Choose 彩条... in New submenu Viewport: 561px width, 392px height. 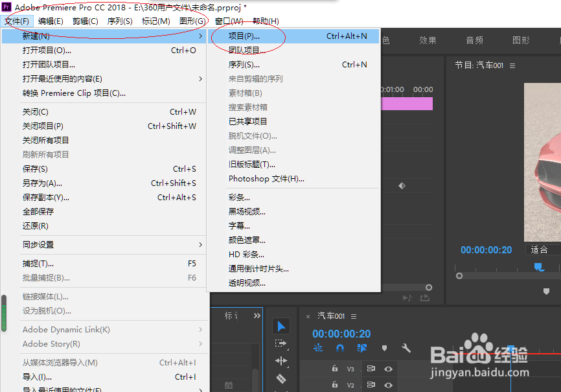[x=293, y=197]
